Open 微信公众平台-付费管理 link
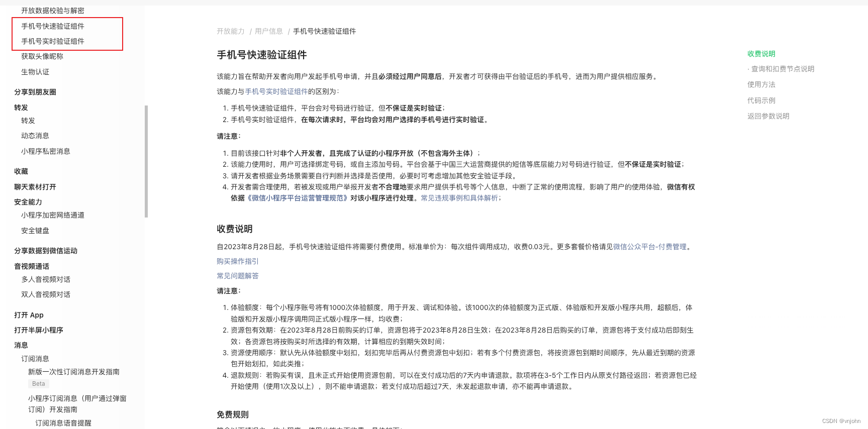 click(x=650, y=247)
